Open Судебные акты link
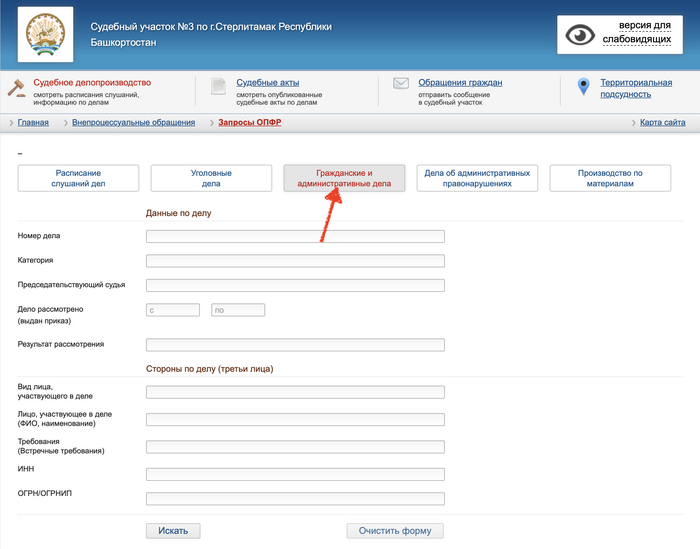This screenshot has width=700, height=549. coord(267,83)
